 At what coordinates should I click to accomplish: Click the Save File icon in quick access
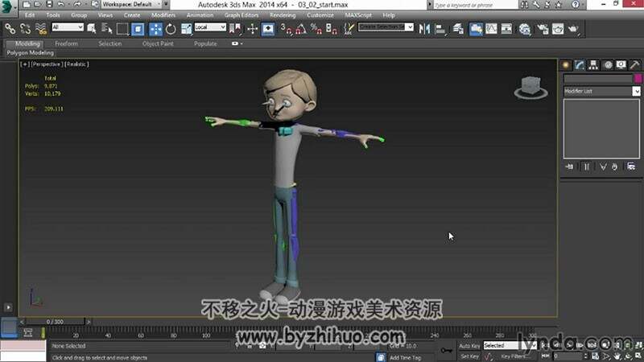[49, 5]
